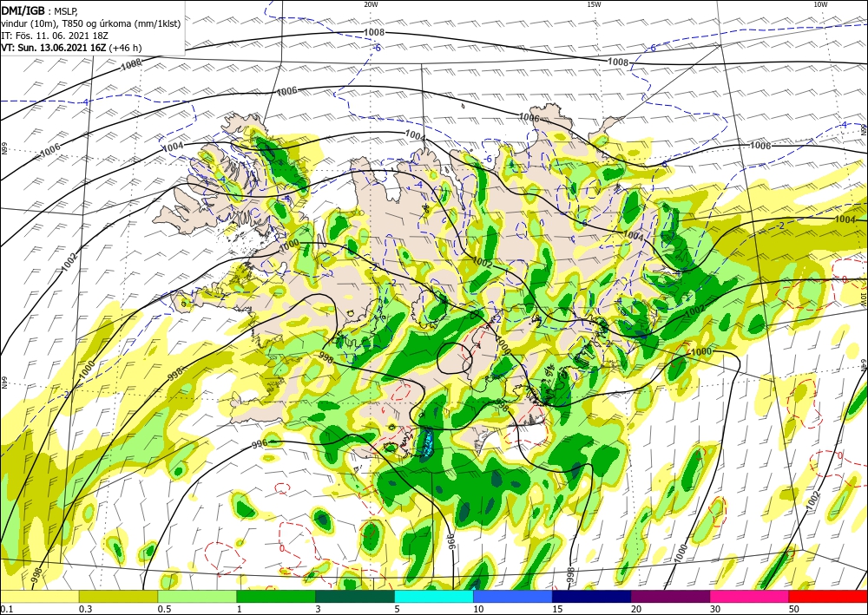Image resolution: width=868 pixels, height=615 pixels.
Task: Select the pink 30–50 legend swatch
Action: click(750, 597)
